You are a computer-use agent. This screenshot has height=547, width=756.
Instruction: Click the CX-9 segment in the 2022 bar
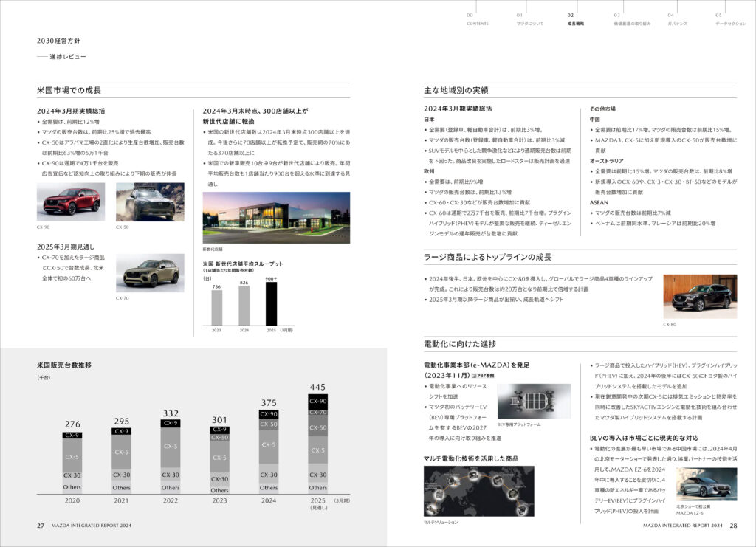[x=171, y=423]
